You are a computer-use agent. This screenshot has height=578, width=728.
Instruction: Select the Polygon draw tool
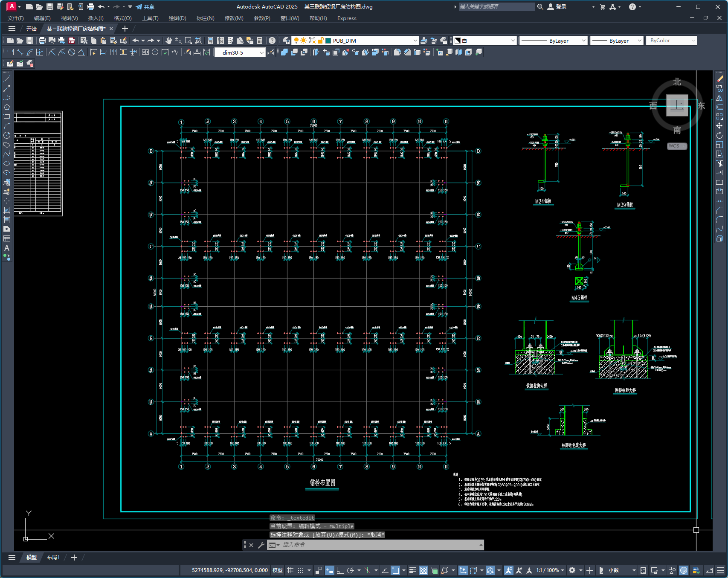pos(7,107)
